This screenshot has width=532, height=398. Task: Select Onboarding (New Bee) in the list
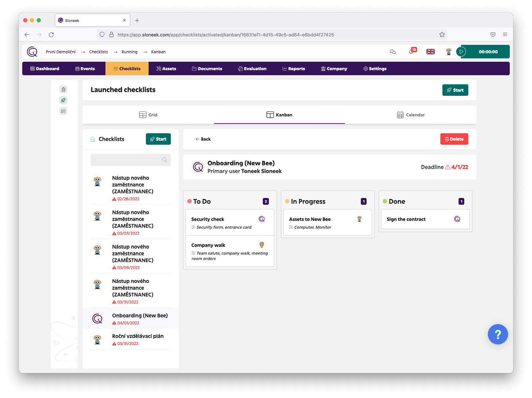point(131,318)
